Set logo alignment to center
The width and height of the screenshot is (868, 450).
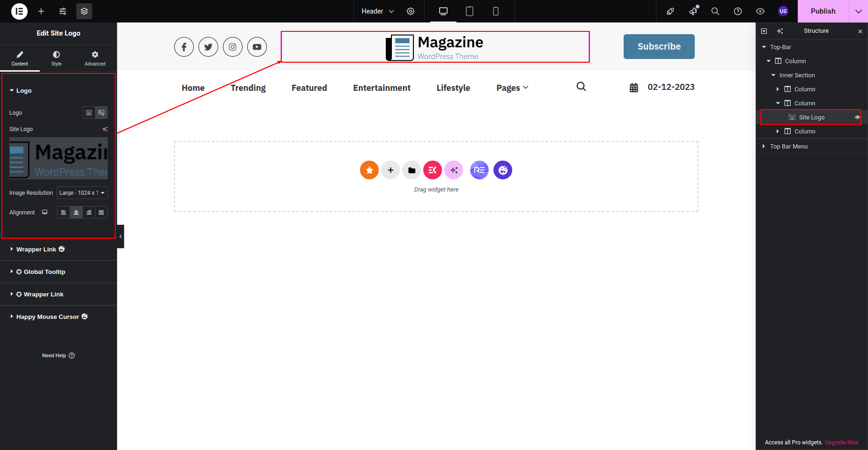76,213
